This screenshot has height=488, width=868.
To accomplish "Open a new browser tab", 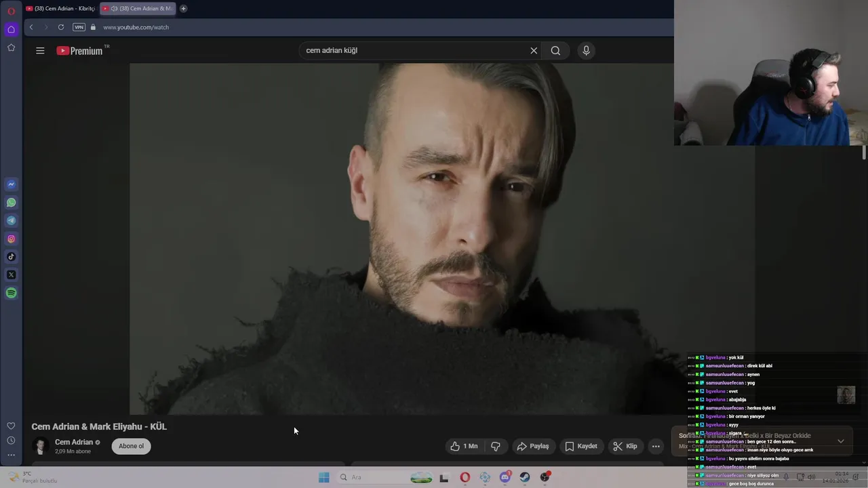I will click(x=183, y=9).
